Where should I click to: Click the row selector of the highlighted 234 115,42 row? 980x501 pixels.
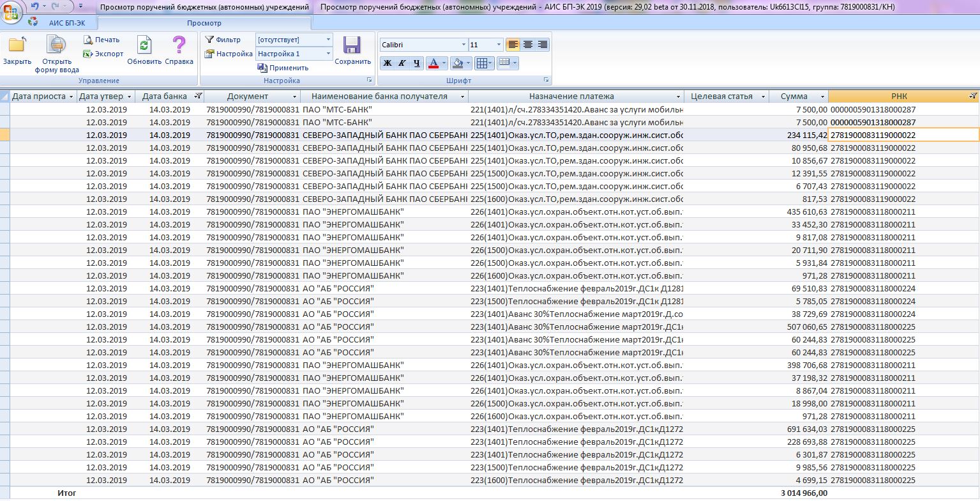tap(4, 135)
